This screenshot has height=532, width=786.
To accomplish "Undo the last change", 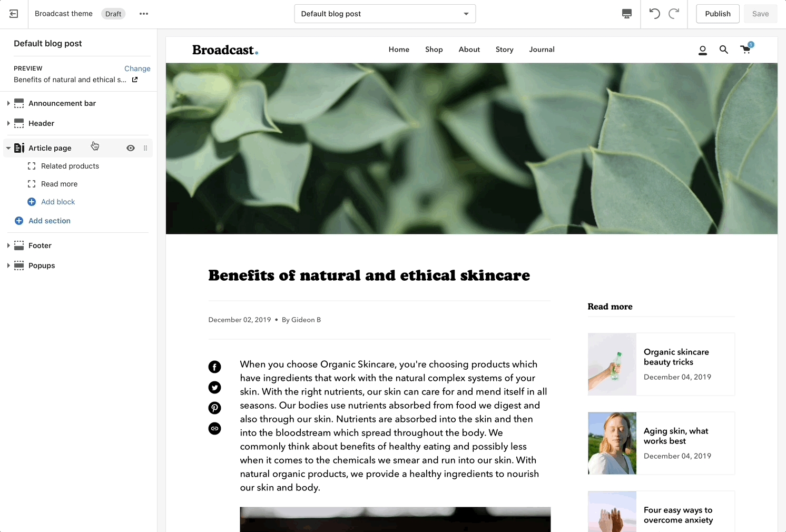I will (654, 14).
